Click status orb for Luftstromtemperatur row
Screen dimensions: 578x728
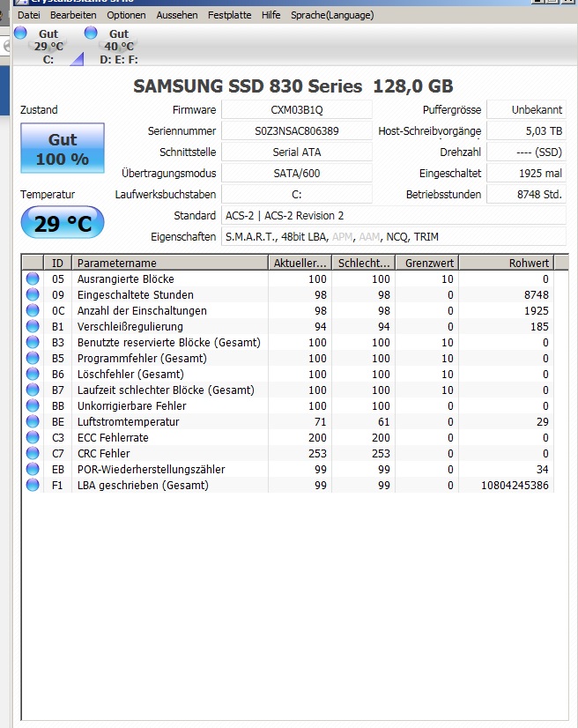coord(33,421)
